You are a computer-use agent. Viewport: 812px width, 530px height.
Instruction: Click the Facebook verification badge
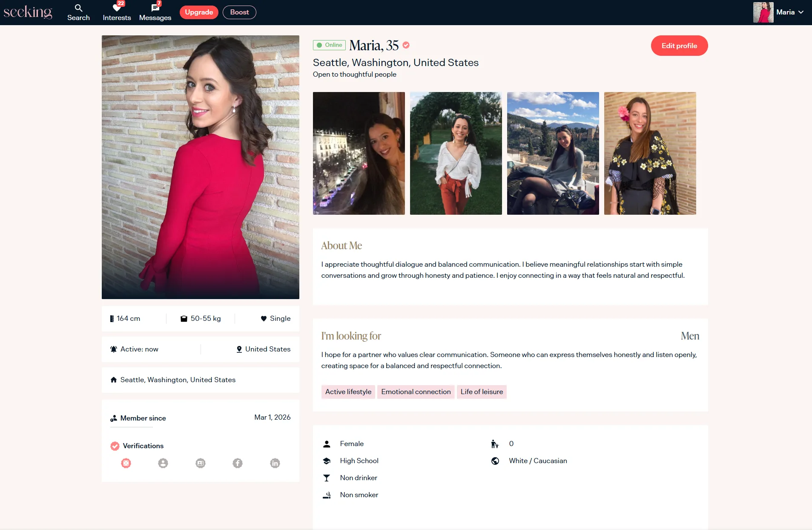[238, 463]
